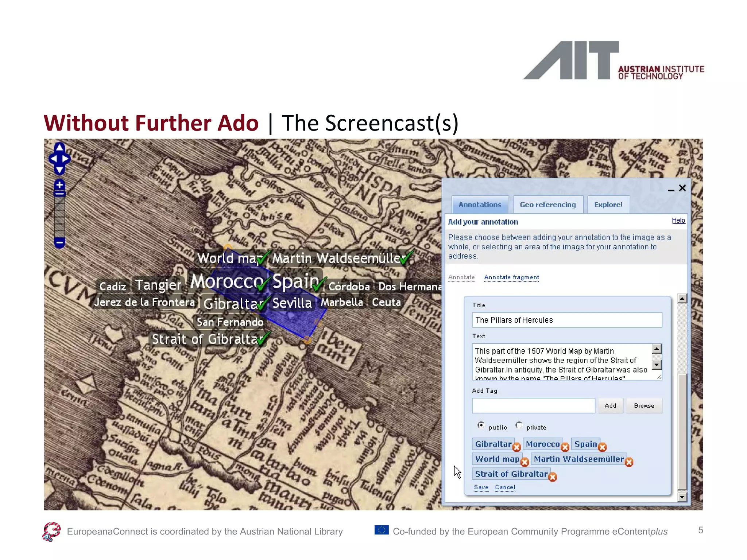Select the Córdoba suggested tag on map
The height and width of the screenshot is (560, 747).
(x=349, y=286)
